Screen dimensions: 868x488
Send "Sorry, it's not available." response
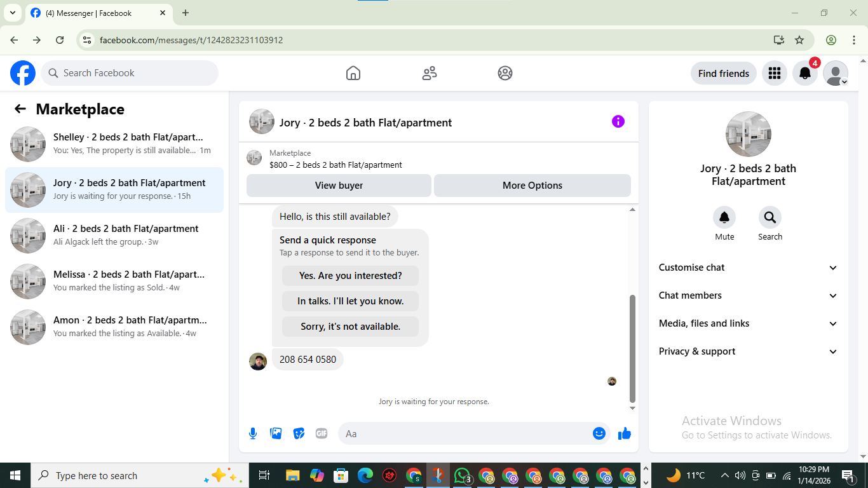[350, 327]
